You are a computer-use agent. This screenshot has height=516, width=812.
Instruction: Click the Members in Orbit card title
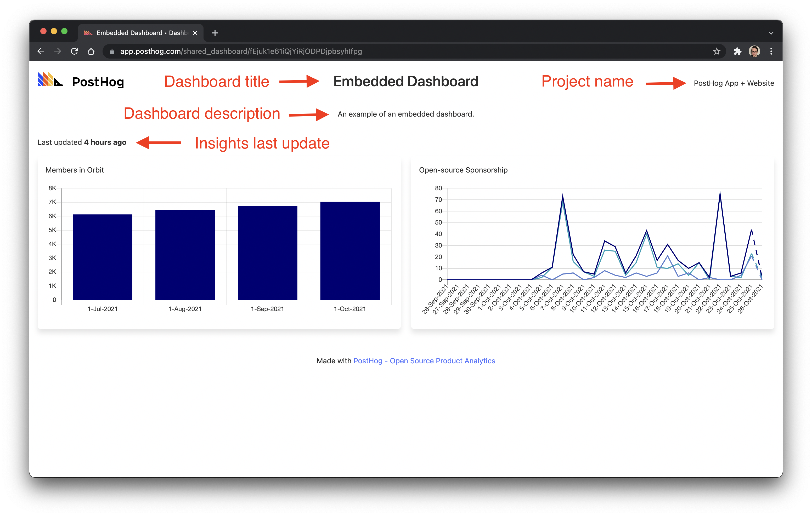coord(75,170)
